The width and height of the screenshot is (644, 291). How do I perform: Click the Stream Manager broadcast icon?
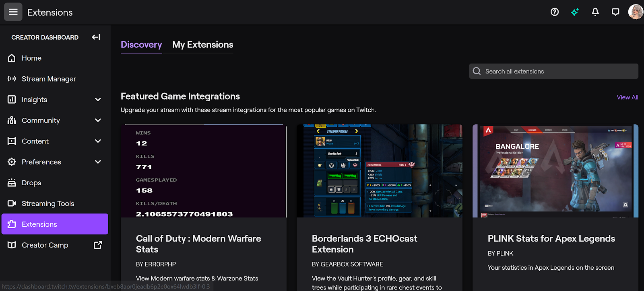pyautogui.click(x=12, y=79)
